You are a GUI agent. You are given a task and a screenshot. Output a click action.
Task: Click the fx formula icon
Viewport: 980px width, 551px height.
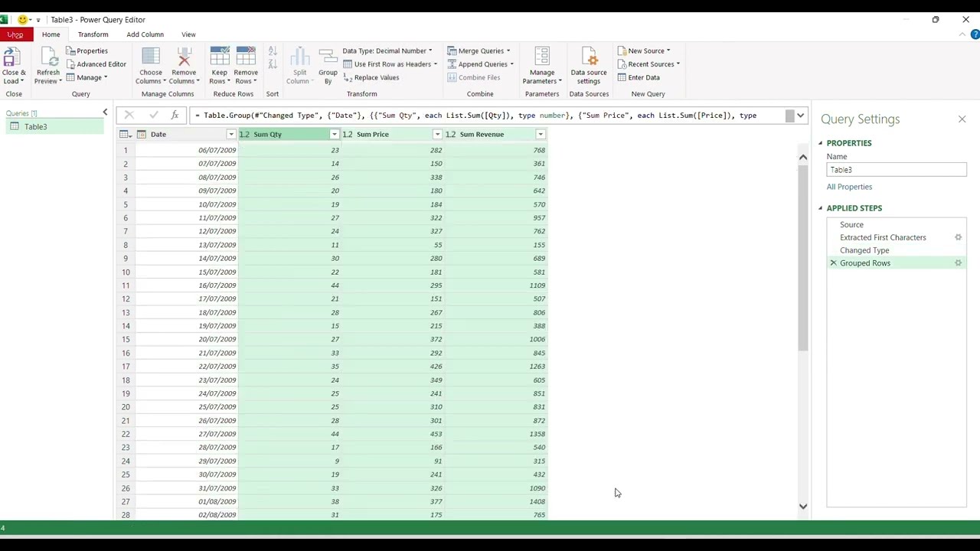(x=175, y=116)
